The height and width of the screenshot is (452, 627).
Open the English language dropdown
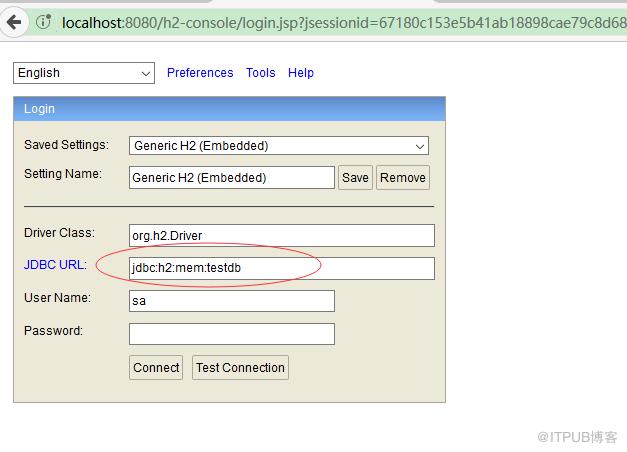[84, 73]
